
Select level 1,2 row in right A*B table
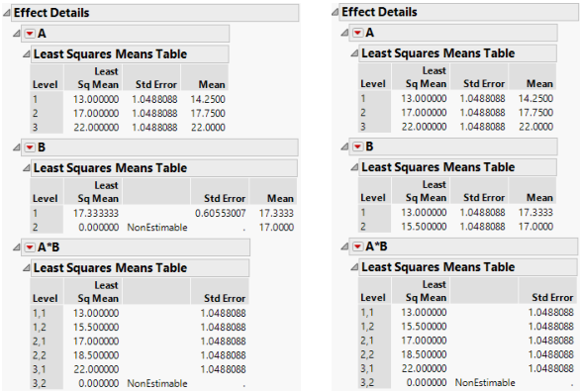coord(467,327)
